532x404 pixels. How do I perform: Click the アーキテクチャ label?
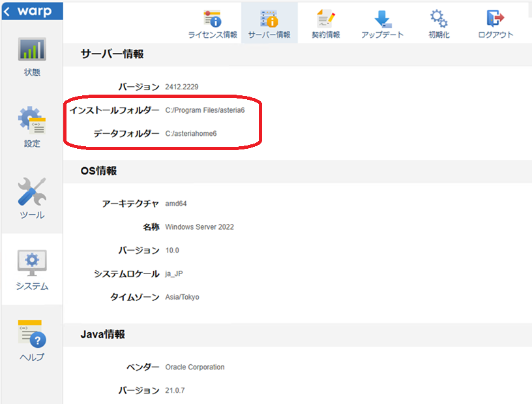pos(130,204)
